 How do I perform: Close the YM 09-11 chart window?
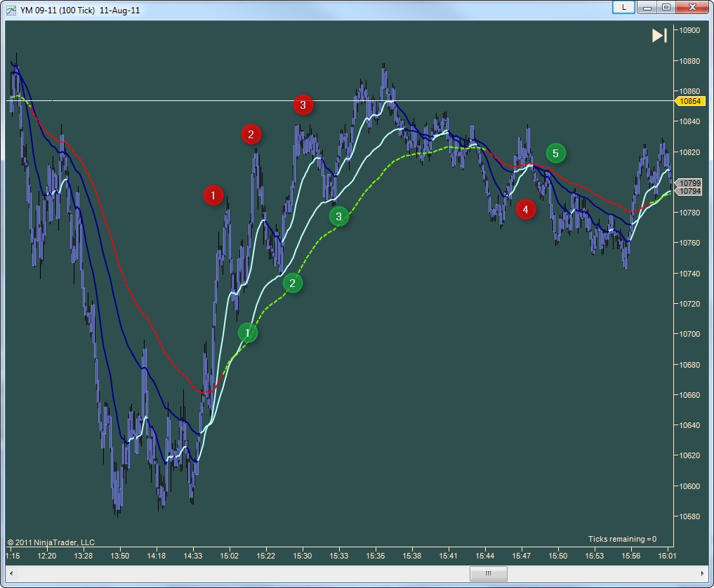[692, 7]
